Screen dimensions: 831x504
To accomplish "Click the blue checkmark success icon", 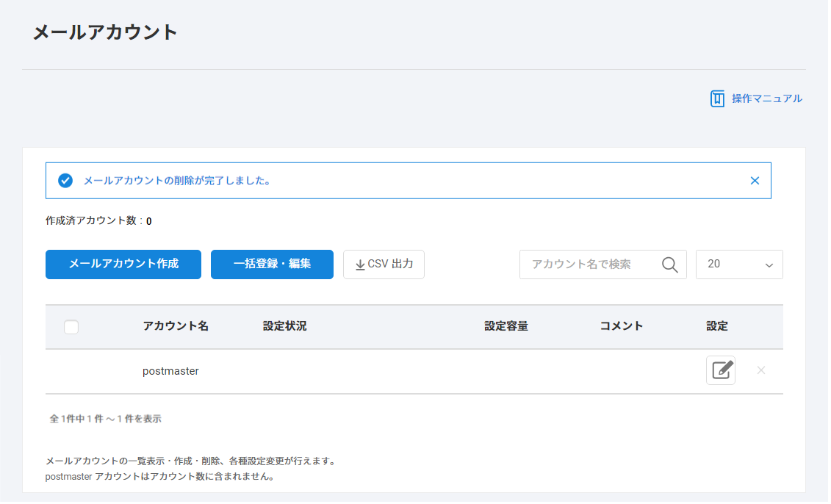I will click(65, 181).
